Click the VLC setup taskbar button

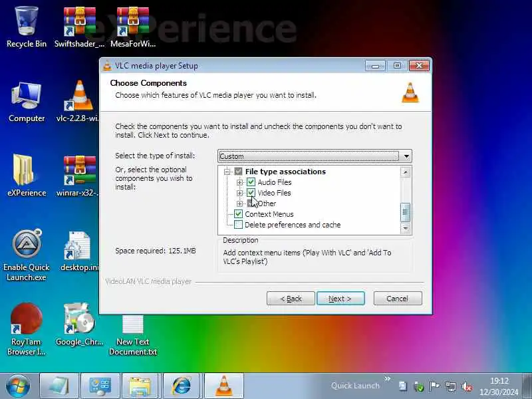[223, 386]
